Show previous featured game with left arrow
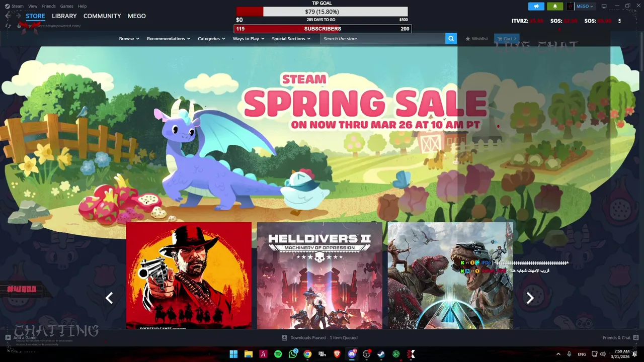The height and width of the screenshot is (362, 644). tap(109, 298)
